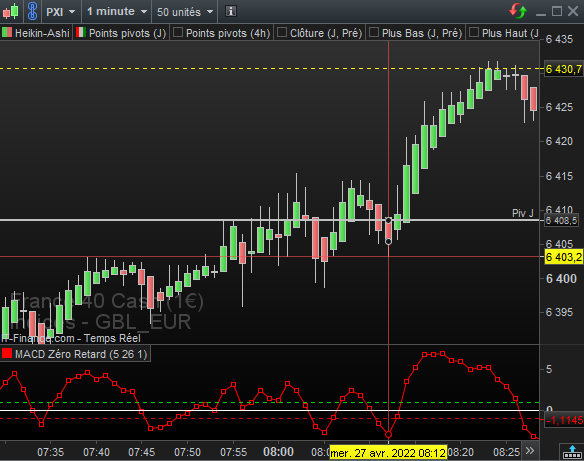Screen dimensions: 584x461
Task: Click the lowest MACD circle marker at 08:12
Action: click(x=388, y=435)
